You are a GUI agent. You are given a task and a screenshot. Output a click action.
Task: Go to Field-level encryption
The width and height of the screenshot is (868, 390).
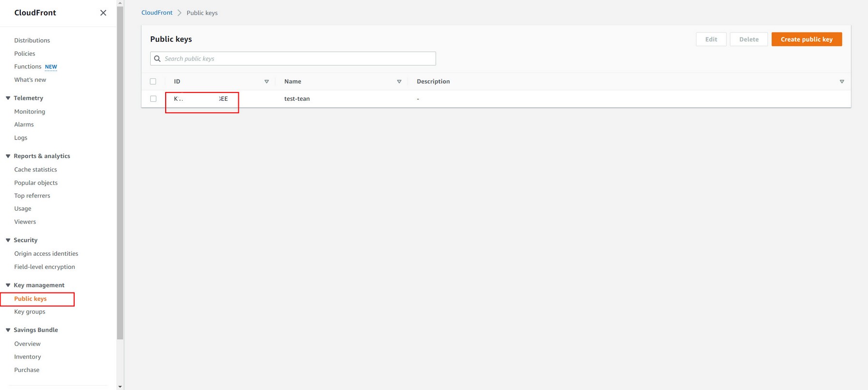pyautogui.click(x=45, y=266)
